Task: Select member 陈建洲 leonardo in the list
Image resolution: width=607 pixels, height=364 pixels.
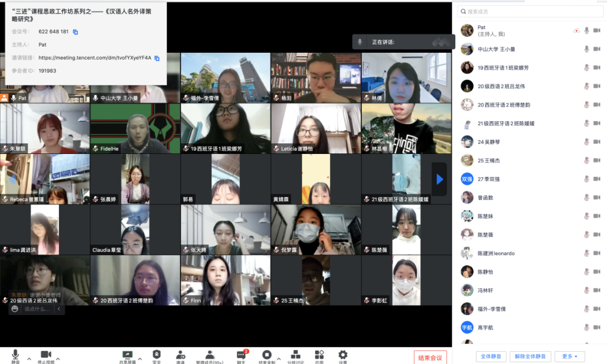Action: [496, 253]
